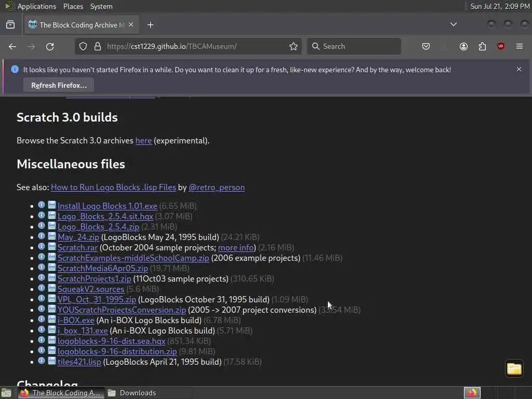Open the Firefox account icon
This screenshot has width=532, height=399.
[x=463, y=46]
